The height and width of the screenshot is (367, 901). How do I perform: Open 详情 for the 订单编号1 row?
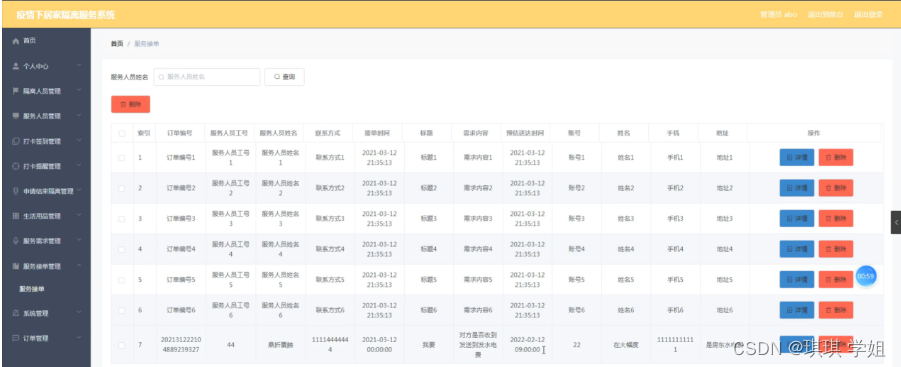click(796, 157)
